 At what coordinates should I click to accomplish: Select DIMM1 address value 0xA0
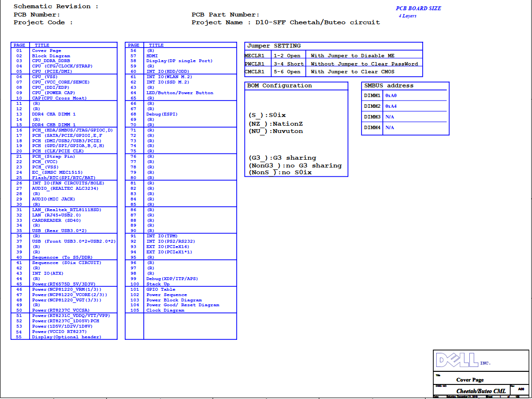pyautogui.click(x=391, y=96)
